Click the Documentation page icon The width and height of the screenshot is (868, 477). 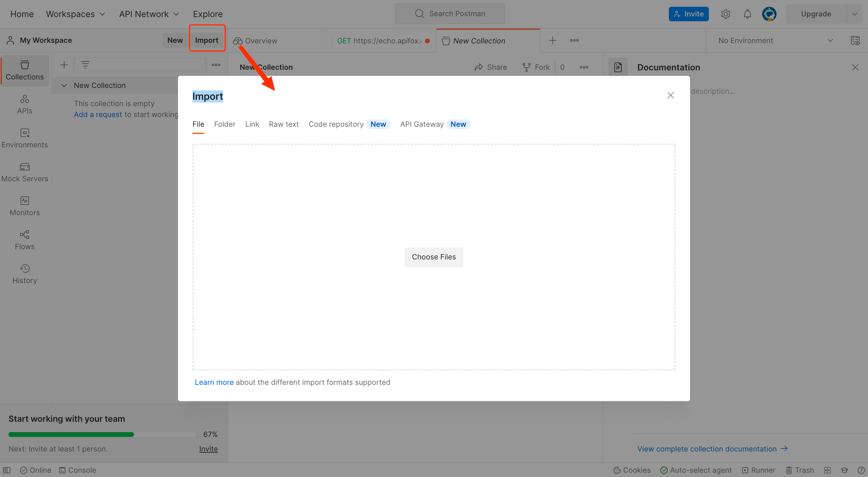click(x=618, y=67)
